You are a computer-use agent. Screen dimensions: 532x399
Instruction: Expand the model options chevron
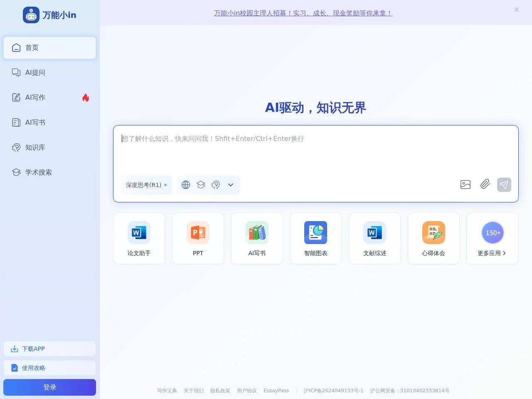[230, 185]
